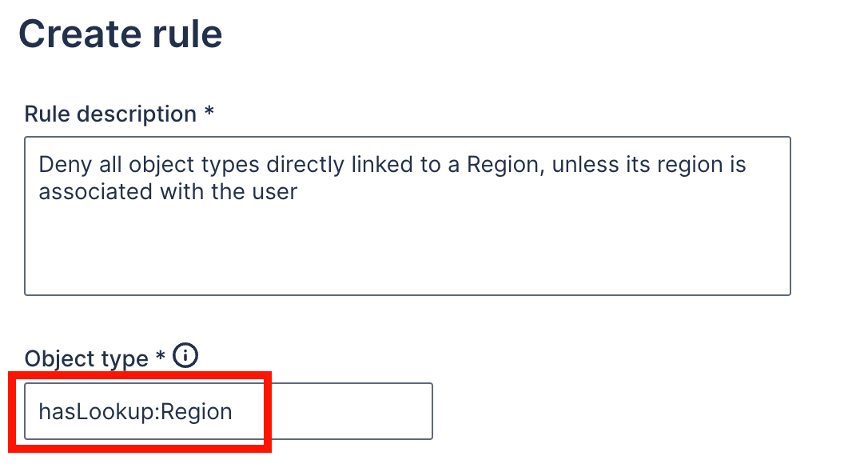Click inside the Rule description textarea
The width and height of the screenshot is (868, 464).
click(408, 216)
